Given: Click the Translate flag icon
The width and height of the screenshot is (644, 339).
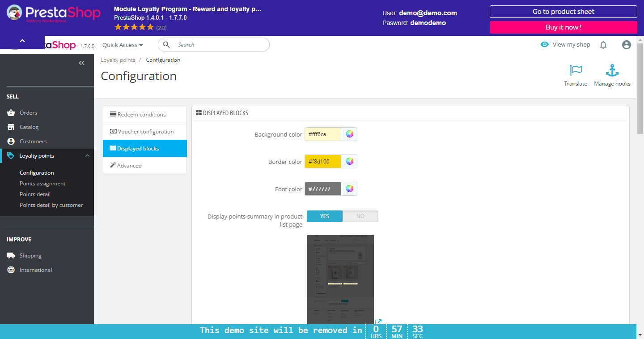Looking at the screenshot, I should pyautogui.click(x=576, y=70).
